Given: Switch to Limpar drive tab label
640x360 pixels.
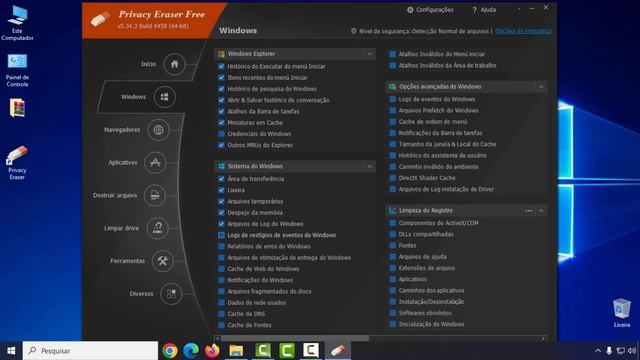Looking at the screenshot, I should [121, 228].
